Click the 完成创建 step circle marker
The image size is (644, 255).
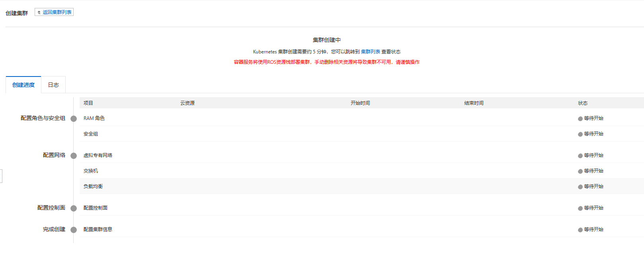74,230
